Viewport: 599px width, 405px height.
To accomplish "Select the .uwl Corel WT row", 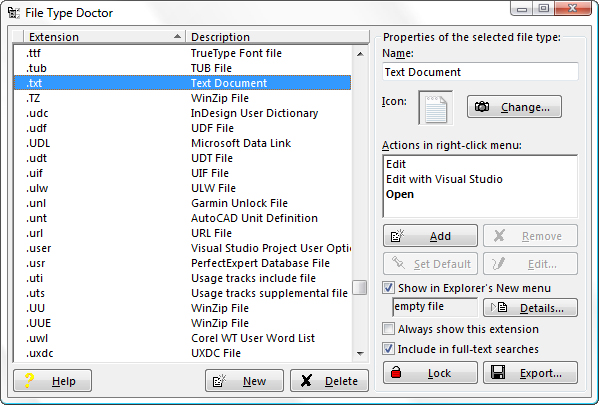I will (182, 338).
